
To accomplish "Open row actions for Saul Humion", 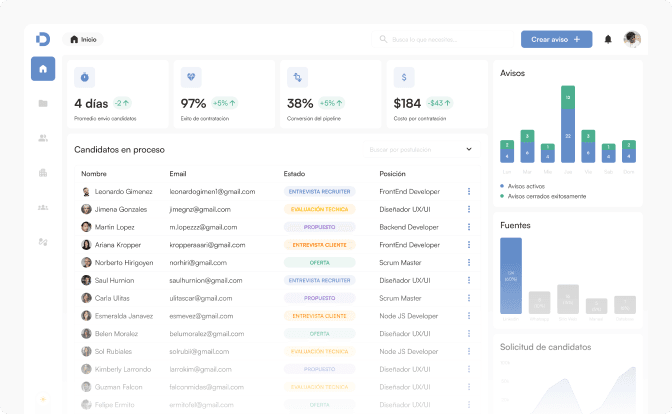I will 468,280.
